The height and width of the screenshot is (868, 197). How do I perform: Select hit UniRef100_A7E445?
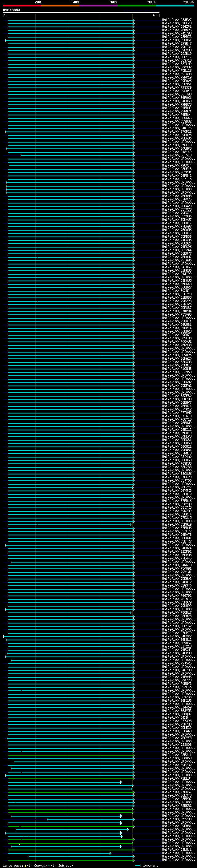coord(177,558)
